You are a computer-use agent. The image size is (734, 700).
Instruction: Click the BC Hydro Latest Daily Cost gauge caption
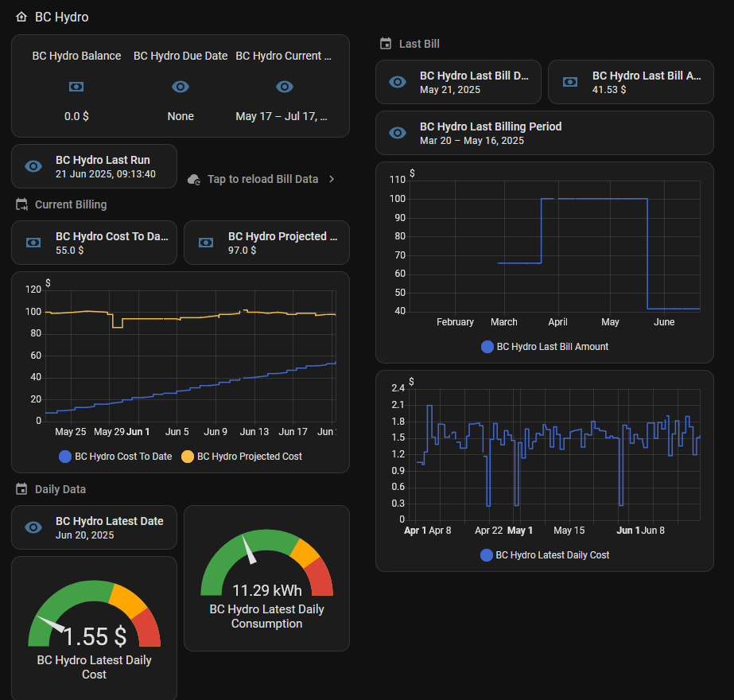coord(94,667)
